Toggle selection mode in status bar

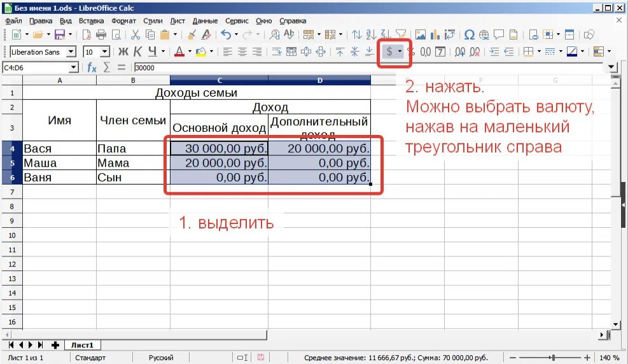click(242, 358)
